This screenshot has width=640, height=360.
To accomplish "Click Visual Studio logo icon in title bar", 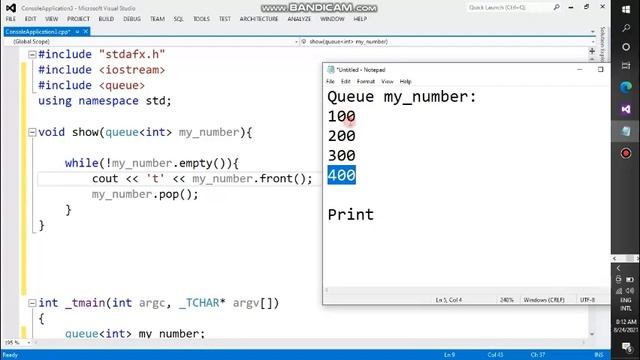I will pyautogui.click(x=11, y=8).
